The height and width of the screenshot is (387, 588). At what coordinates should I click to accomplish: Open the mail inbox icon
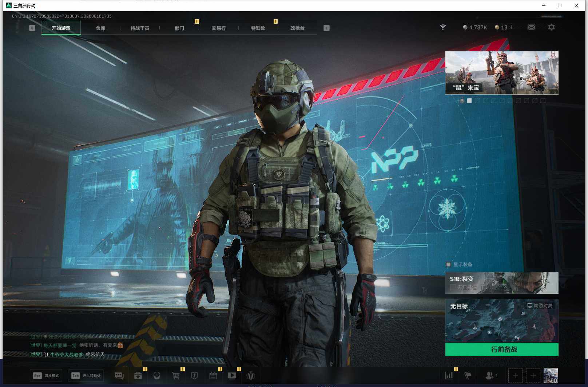tap(531, 27)
